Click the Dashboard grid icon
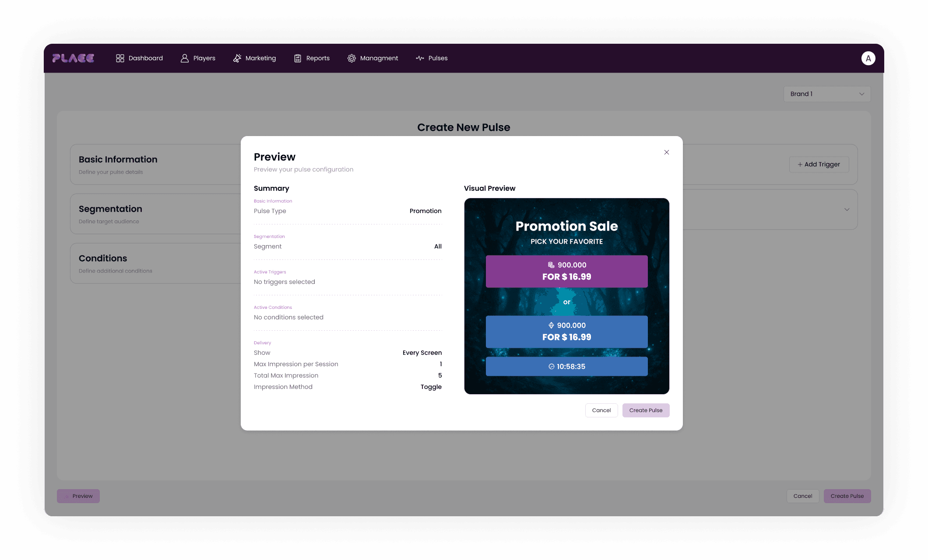 [120, 58]
